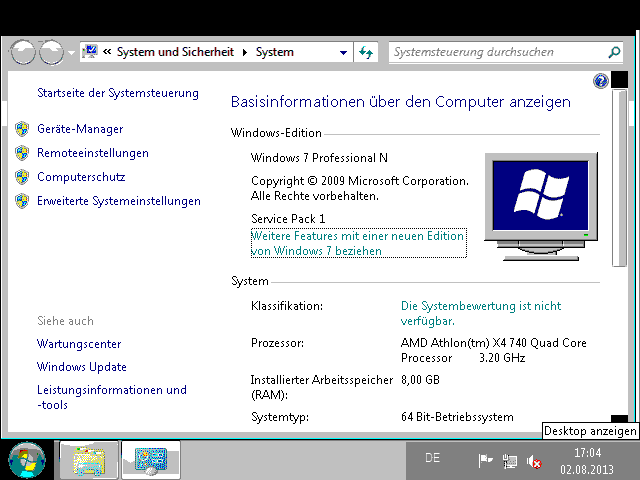Click System in the breadcrumb path

point(275,52)
